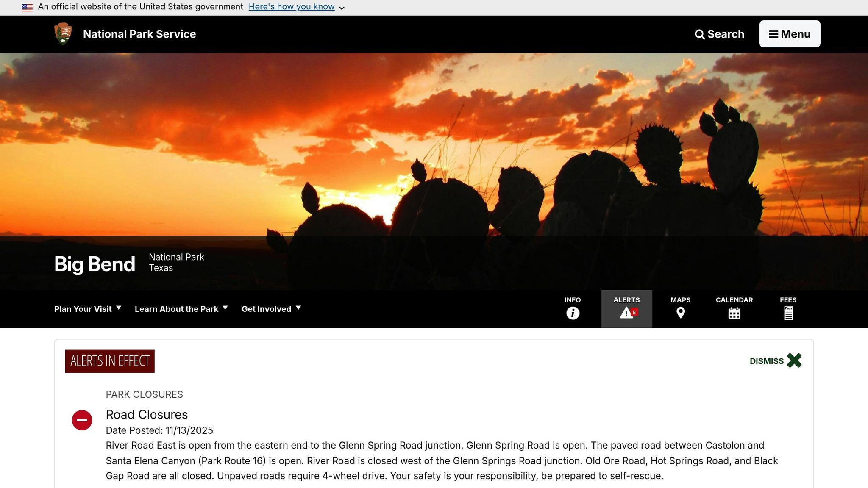Open the main Menu button
The height and width of the screenshot is (488, 868).
pos(790,34)
